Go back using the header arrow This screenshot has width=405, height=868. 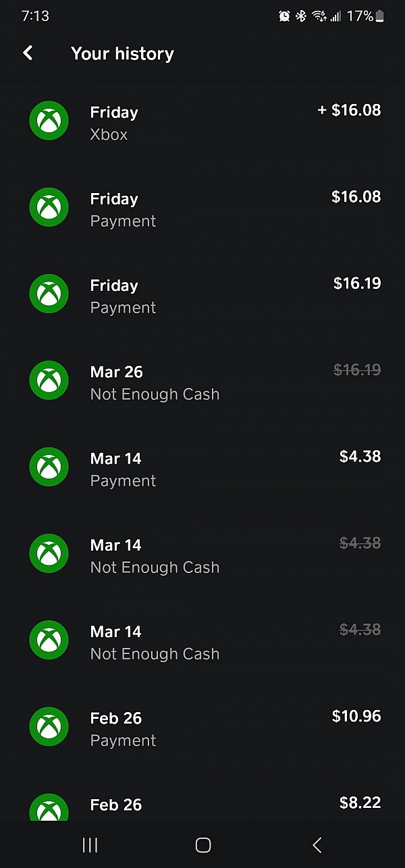click(x=28, y=53)
